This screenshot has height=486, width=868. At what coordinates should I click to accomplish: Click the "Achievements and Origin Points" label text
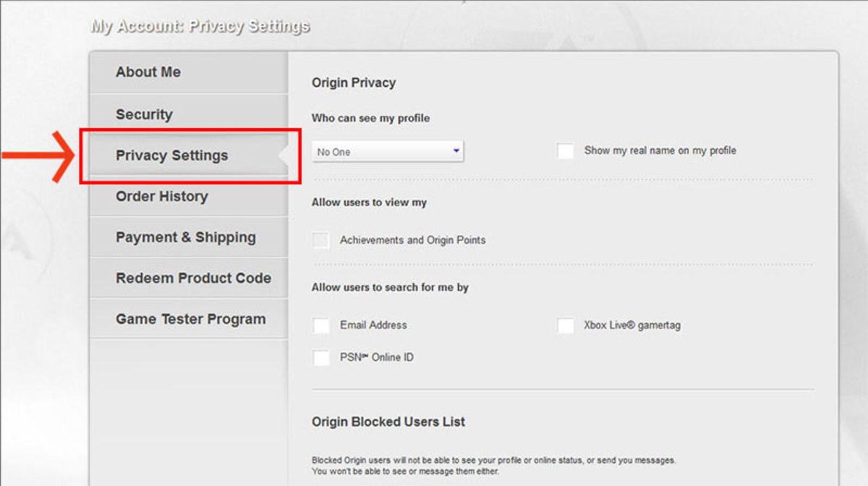coord(412,240)
